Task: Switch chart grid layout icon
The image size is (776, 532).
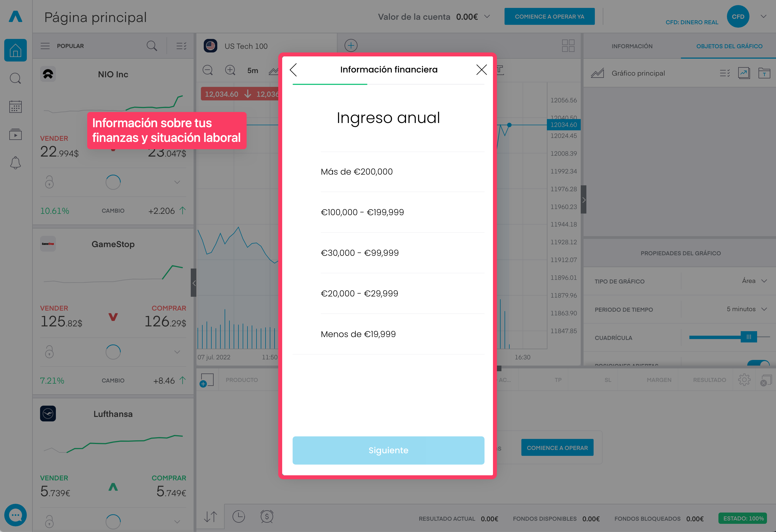Action: (x=568, y=46)
